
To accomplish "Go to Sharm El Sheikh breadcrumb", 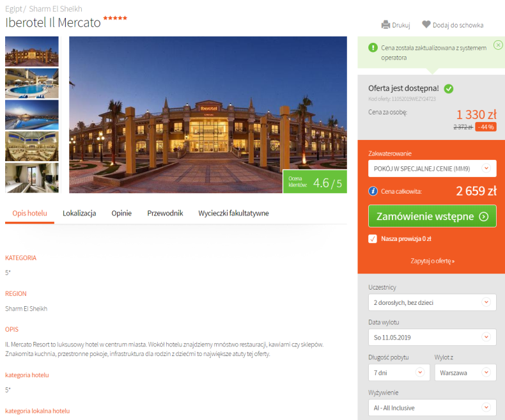I will 56,9.
